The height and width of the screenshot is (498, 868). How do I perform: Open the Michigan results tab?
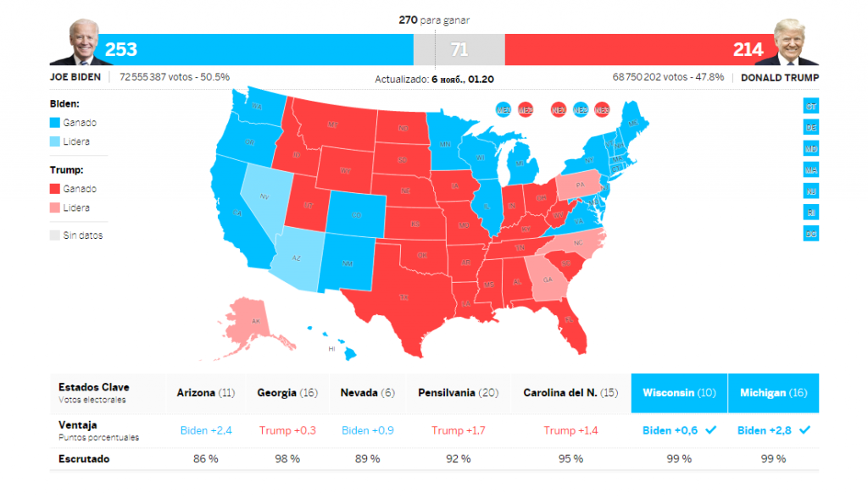tap(773, 392)
